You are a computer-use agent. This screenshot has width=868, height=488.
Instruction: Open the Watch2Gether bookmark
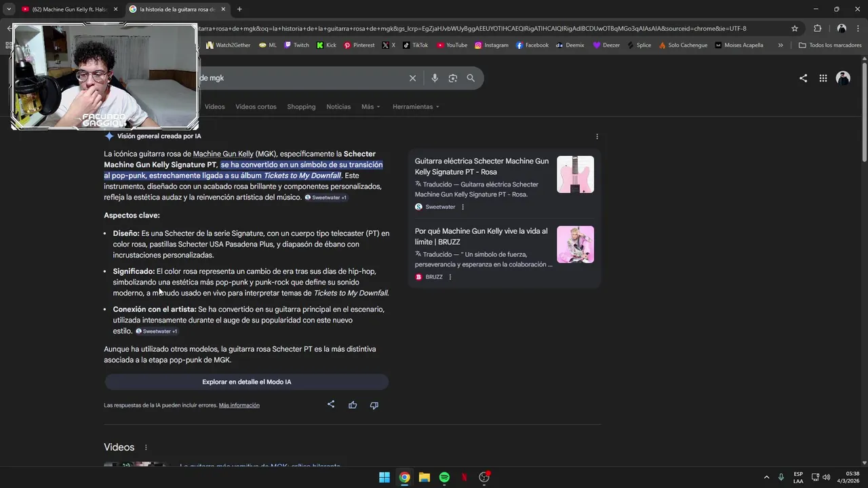click(228, 45)
